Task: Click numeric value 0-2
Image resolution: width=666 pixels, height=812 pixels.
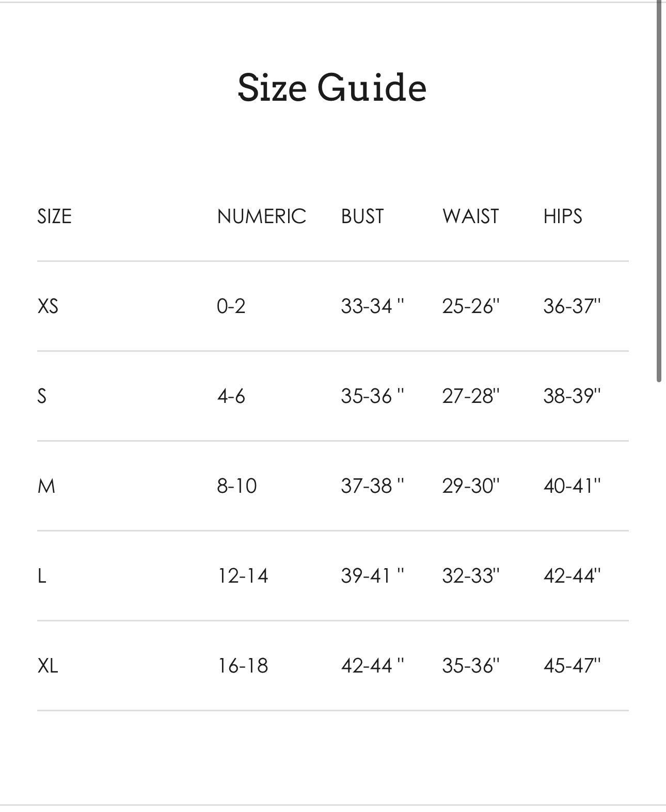Action: click(x=231, y=306)
